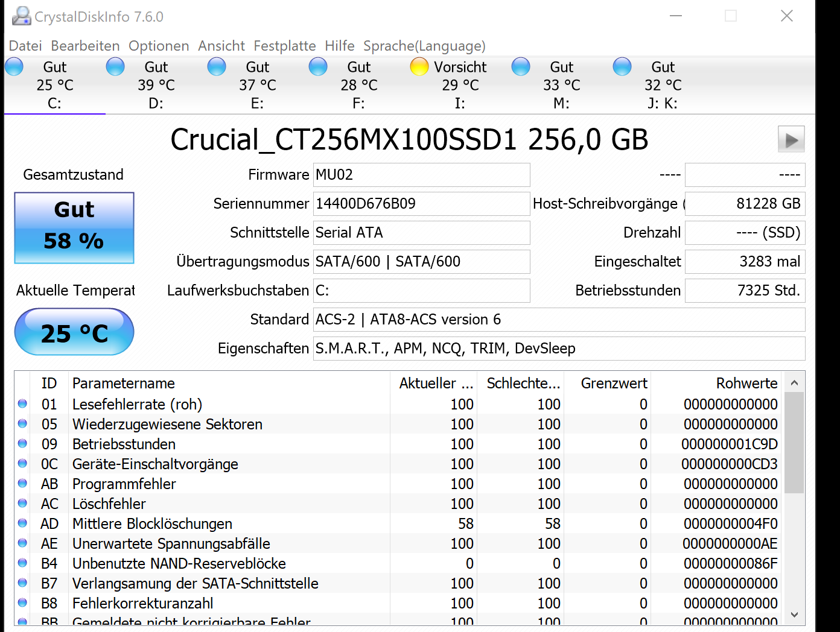Click the blue dot beside Mittlere Blocklöschungen
The image size is (840, 632).
pyautogui.click(x=22, y=523)
